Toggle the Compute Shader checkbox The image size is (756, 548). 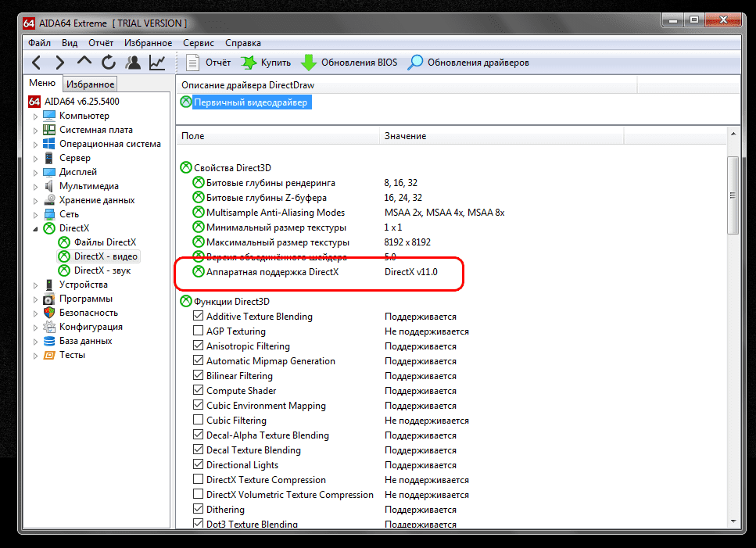click(x=198, y=390)
